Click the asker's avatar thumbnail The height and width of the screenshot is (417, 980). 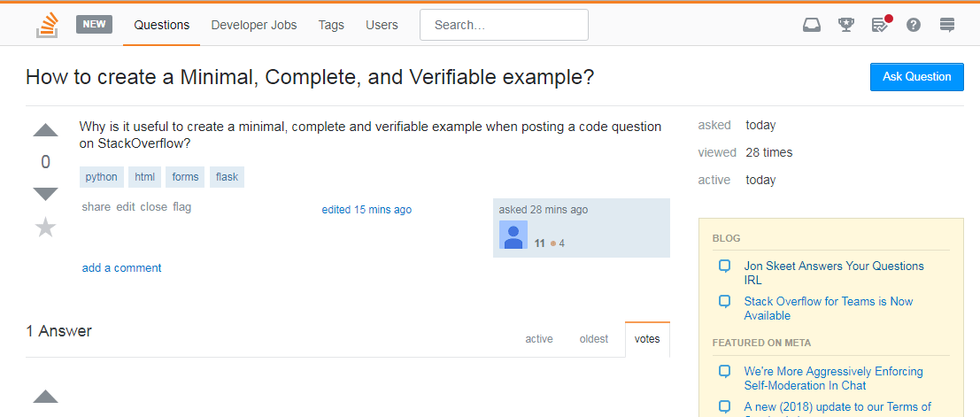point(513,235)
